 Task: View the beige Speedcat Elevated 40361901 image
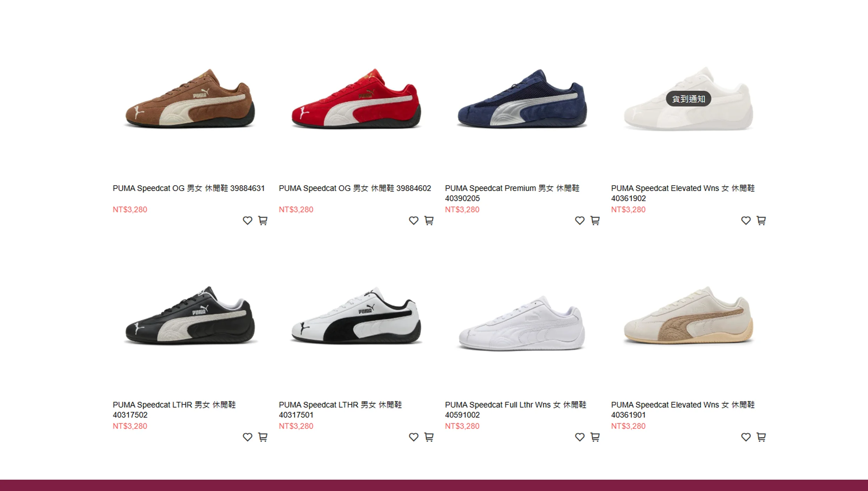688,315
